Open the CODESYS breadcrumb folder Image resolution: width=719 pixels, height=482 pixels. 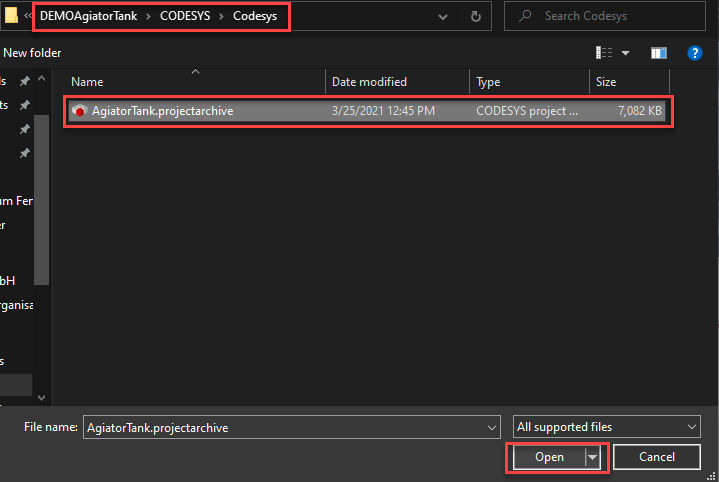click(185, 16)
